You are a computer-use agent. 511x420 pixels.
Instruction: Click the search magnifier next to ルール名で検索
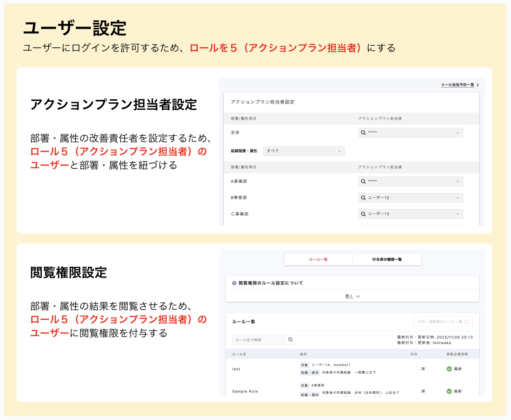[291, 340]
